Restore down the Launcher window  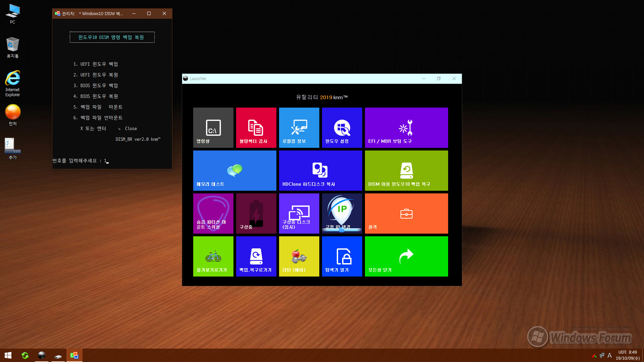(x=439, y=78)
